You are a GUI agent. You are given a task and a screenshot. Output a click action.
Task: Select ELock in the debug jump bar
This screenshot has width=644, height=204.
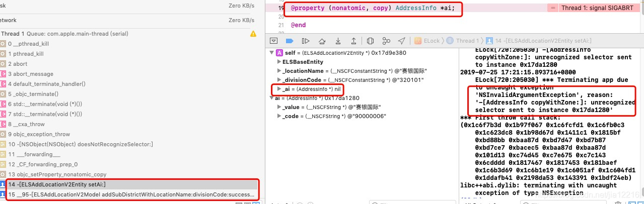coord(426,41)
